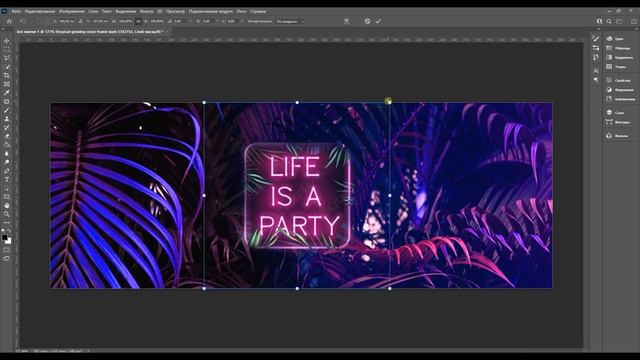The image size is (640, 360).
Task: Open the workspace switcher dropdown
Action: coord(620,21)
